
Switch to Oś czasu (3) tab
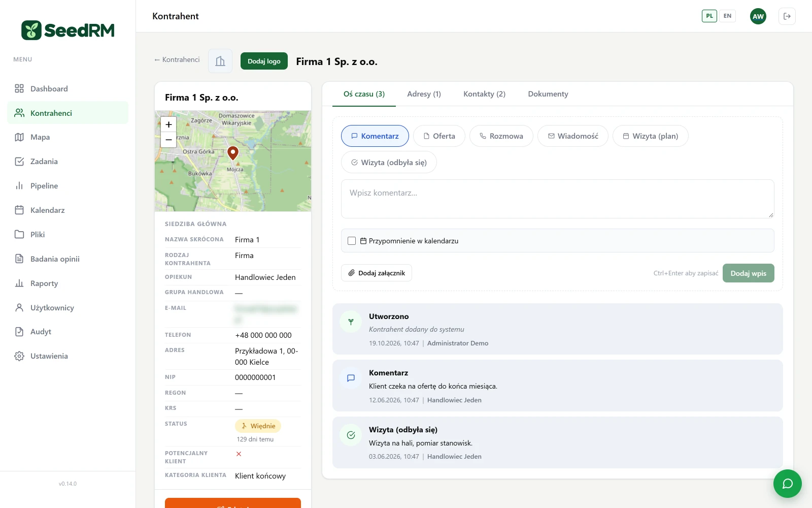[364, 94]
